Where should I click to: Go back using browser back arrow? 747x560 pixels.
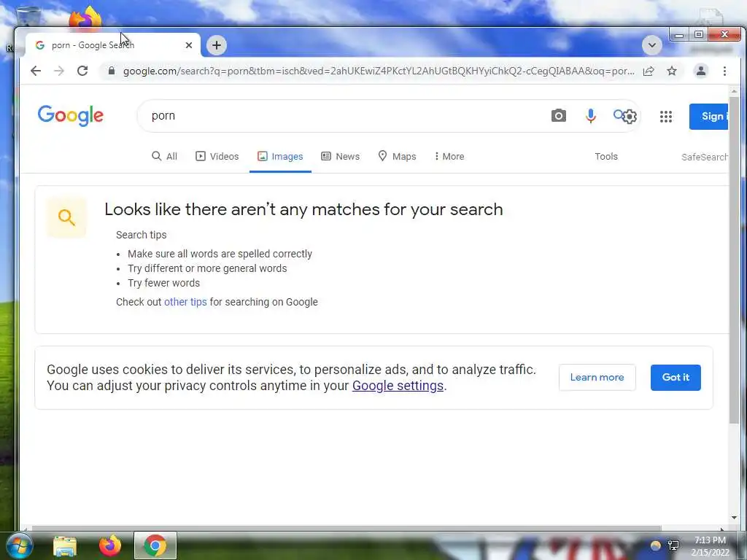coord(36,71)
